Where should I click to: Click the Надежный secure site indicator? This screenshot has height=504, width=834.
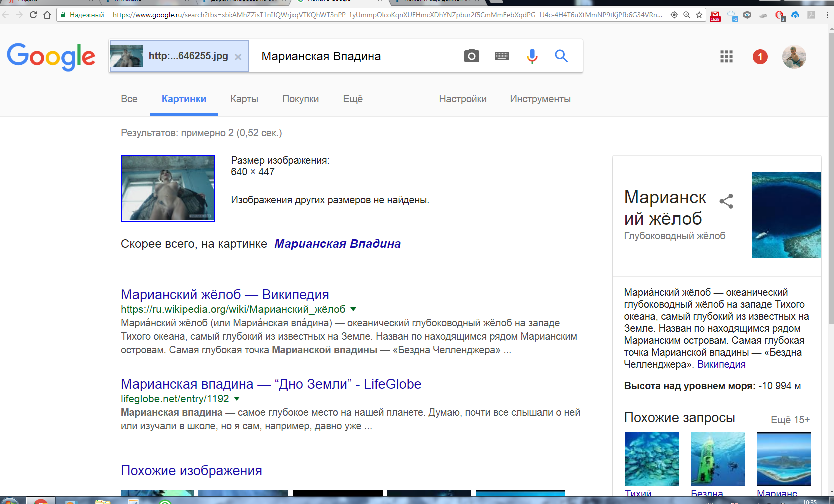click(x=82, y=15)
